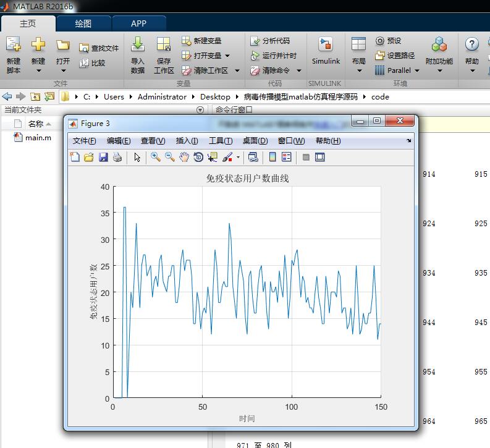The width and height of the screenshot is (490, 448).
Task: Click Import Data (导入数据) icon
Action: pyautogui.click(x=138, y=44)
